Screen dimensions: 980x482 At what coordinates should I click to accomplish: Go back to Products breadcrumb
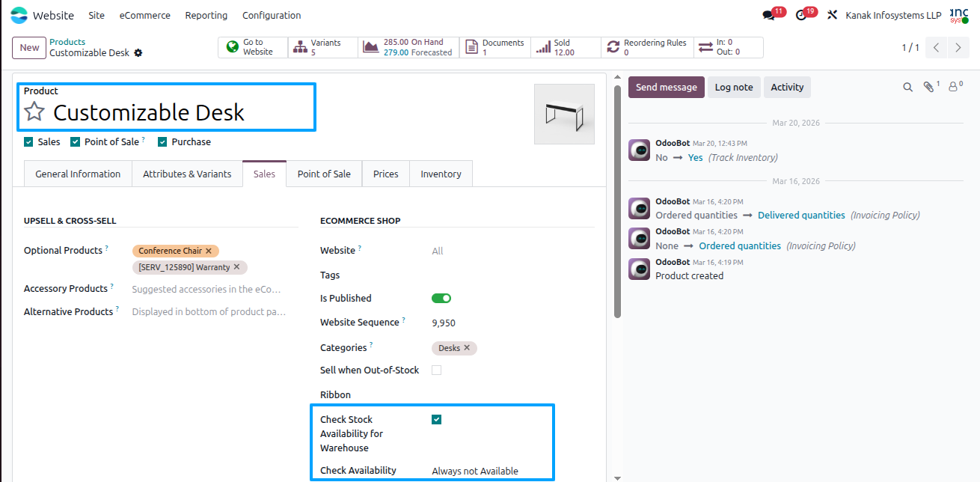click(67, 42)
